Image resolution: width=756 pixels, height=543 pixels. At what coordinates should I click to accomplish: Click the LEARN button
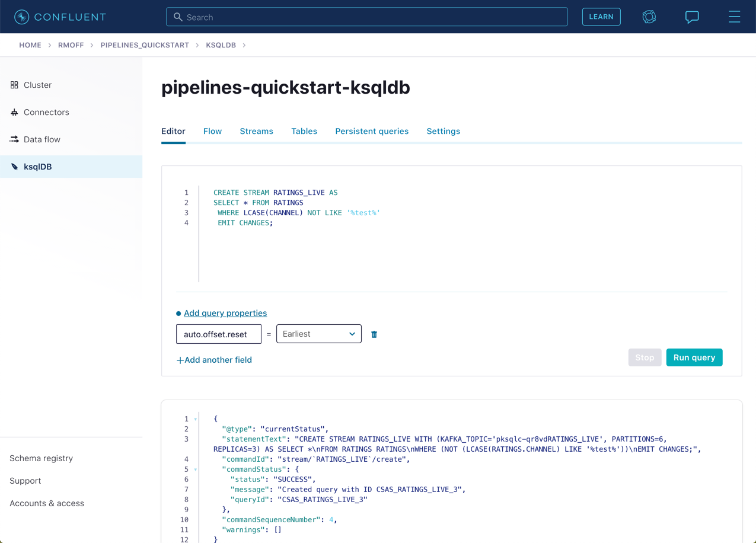(x=601, y=17)
